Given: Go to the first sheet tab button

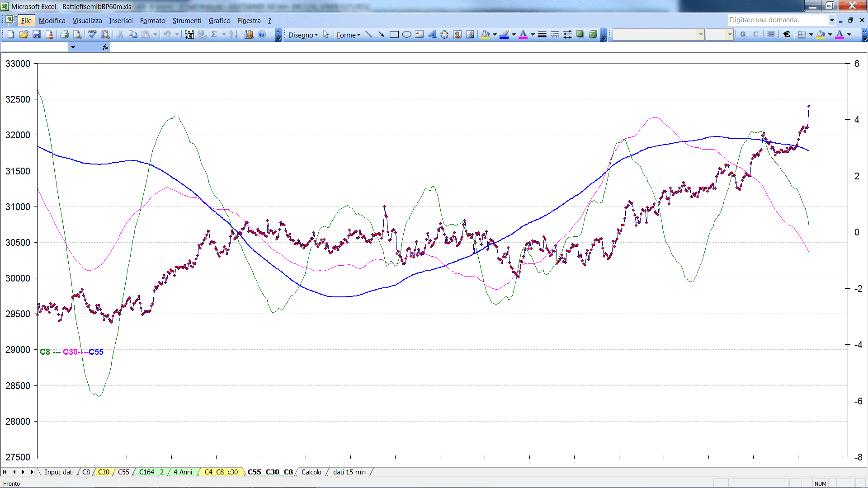Looking at the screenshot, I should pos(5,472).
